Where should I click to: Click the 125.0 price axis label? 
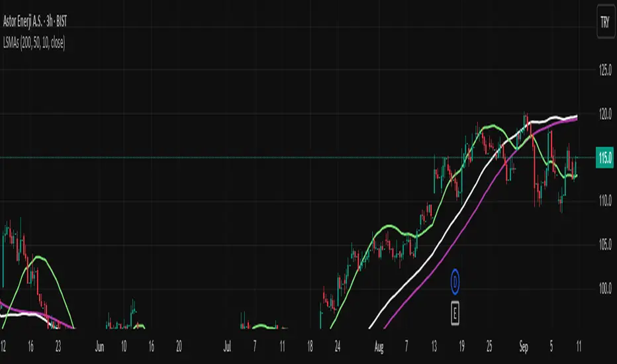tap(605, 70)
